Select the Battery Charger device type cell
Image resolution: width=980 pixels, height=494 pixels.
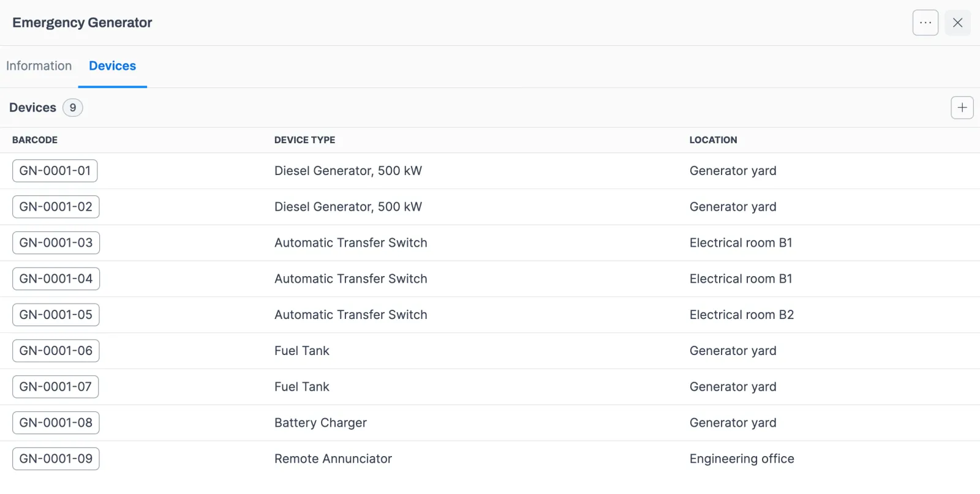tap(321, 423)
